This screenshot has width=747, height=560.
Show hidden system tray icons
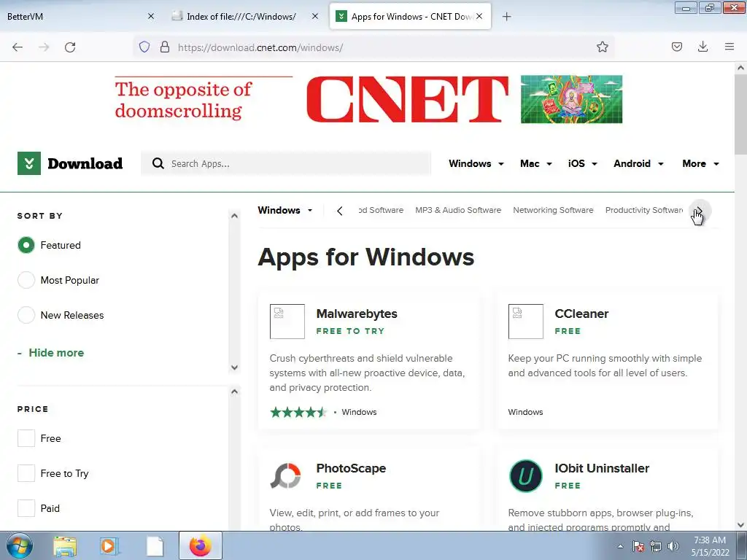click(620, 547)
